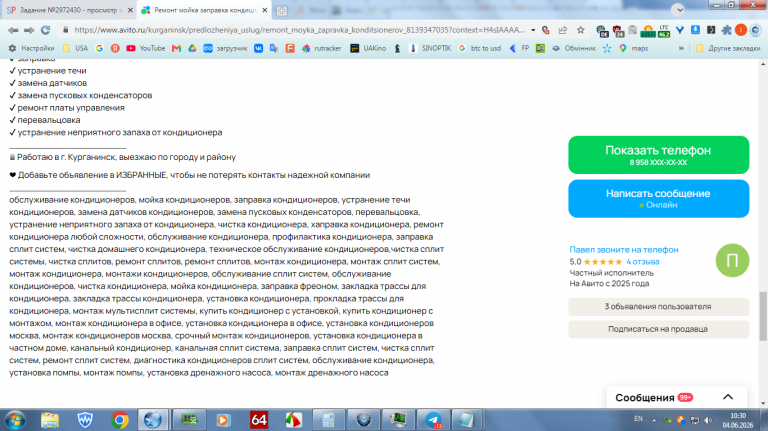Screen dimensions: 768x431
Task: Open the Обмінник bookmark
Action: (574, 48)
